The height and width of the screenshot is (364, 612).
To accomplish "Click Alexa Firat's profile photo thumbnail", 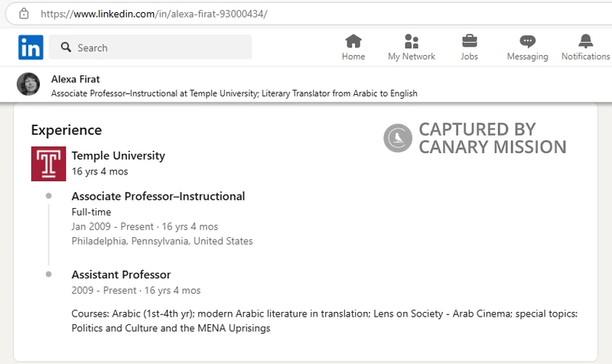I will pyautogui.click(x=28, y=84).
